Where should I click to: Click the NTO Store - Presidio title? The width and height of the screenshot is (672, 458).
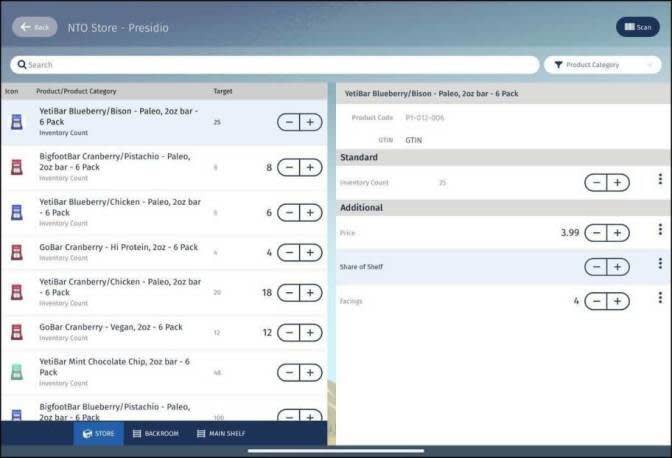coord(118,28)
